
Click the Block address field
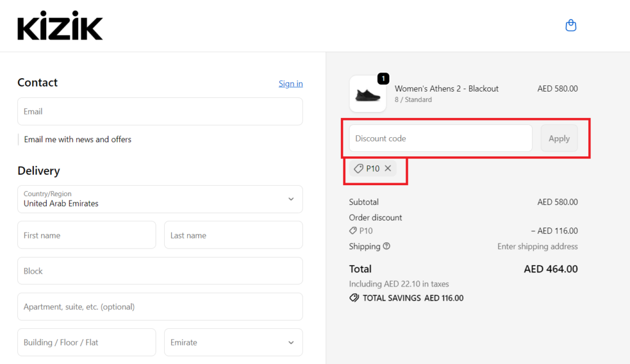click(160, 271)
